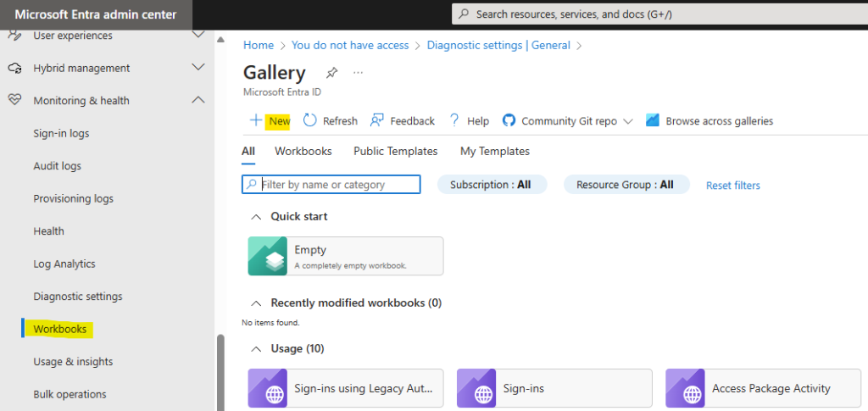Open Usage & insights in sidebar
This screenshot has height=411, width=868.
pos(73,362)
